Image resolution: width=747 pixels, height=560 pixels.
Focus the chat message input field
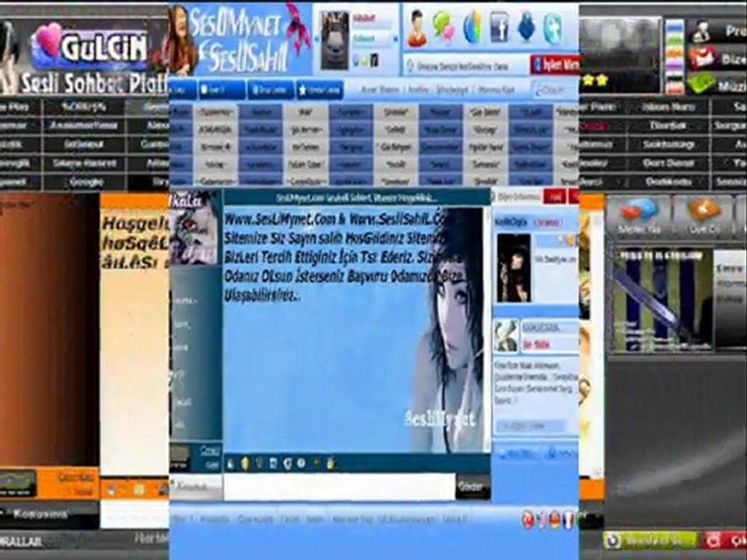(339, 487)
